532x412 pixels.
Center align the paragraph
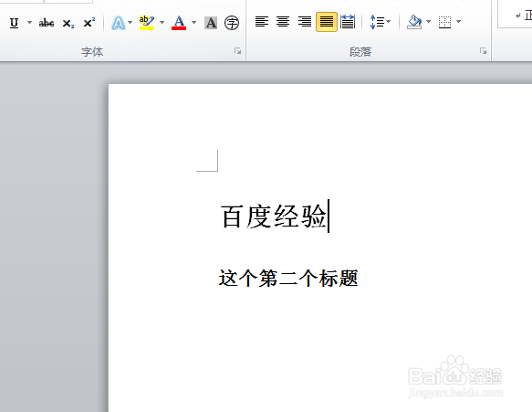pos(283,22)
